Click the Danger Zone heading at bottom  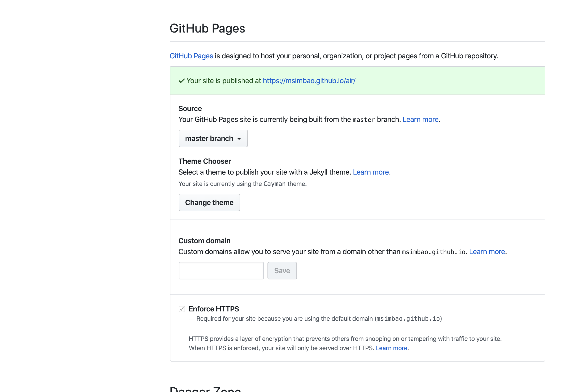pos(205,389)
